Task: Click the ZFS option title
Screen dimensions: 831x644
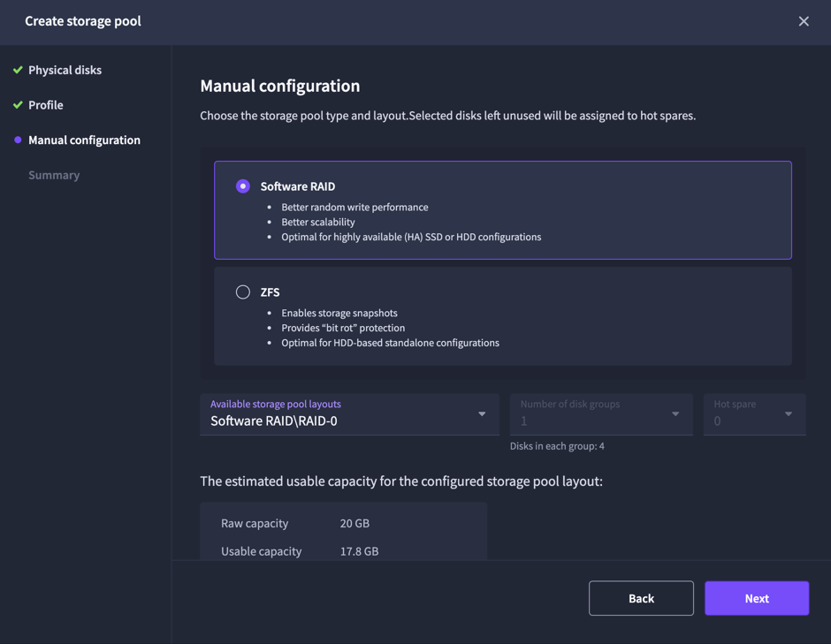Action: pyautogui.click(x=270, y=292)
